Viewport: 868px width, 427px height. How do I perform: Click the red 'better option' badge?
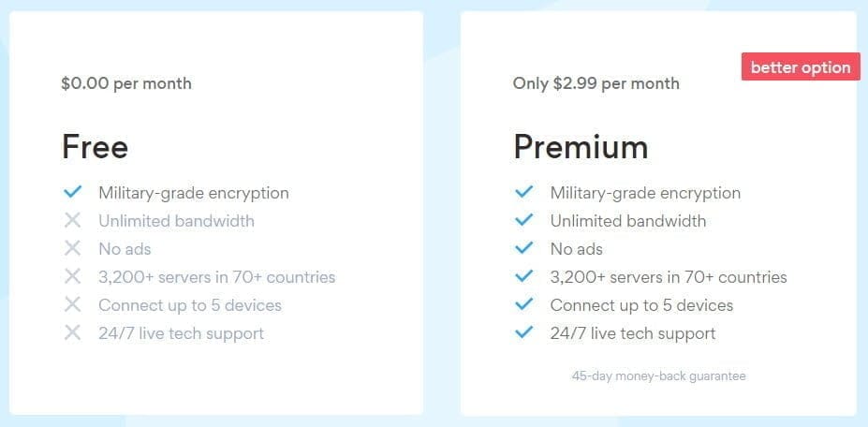click(x=801, y=67)
